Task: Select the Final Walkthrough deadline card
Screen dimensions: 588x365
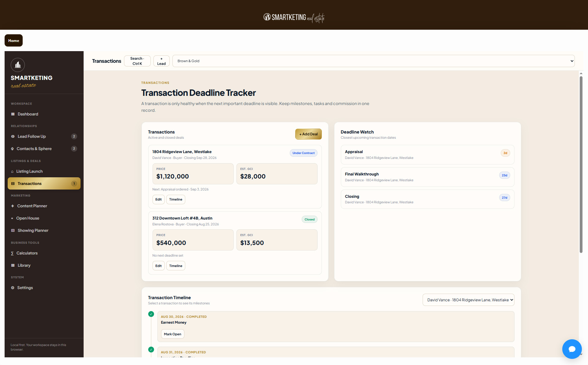Action: tap(427, 177)
